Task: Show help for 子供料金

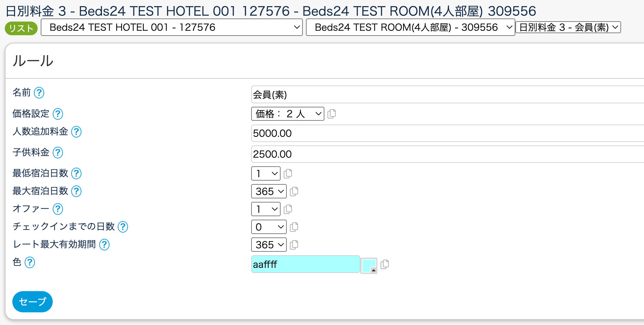Action: coord(58,153)
